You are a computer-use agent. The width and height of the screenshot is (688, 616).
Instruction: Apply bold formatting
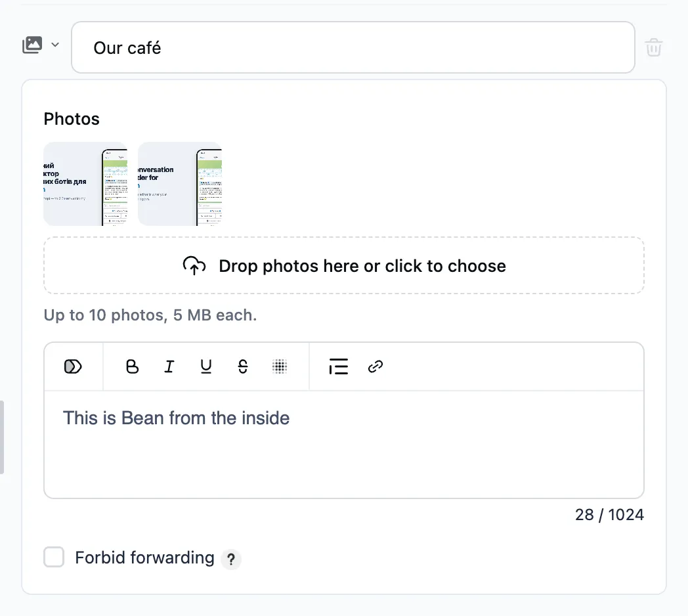pos(132,366)
